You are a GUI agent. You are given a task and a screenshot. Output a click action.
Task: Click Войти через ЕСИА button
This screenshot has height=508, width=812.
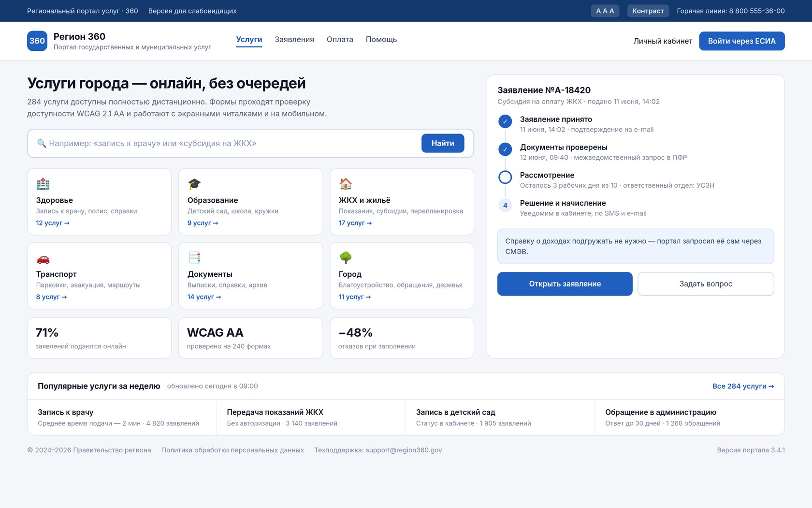click(x=742, y=41)
